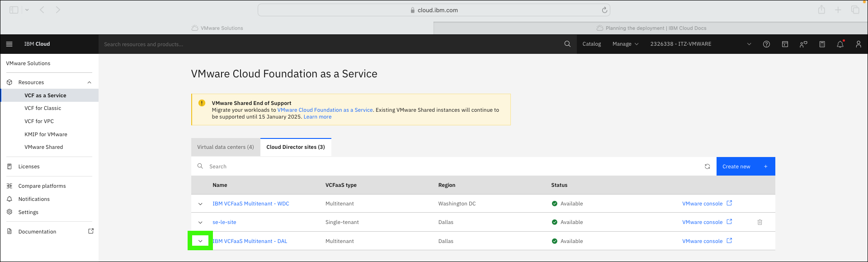The image size is (868, 262).
Task: Open the IBM Cloud hamburger navigation menu
Action: coord(9,44)
